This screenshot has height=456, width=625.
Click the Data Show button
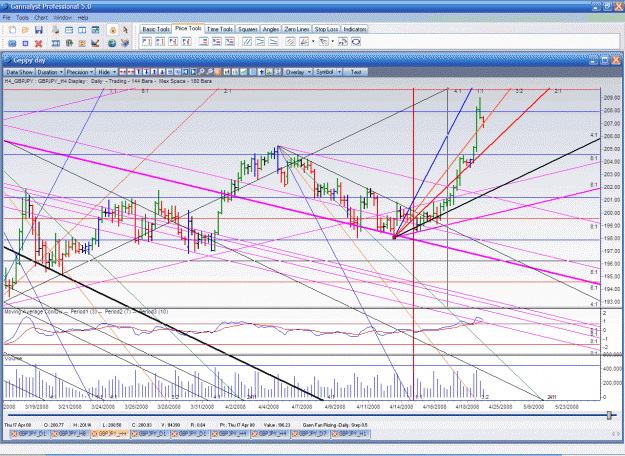[19, 72]
